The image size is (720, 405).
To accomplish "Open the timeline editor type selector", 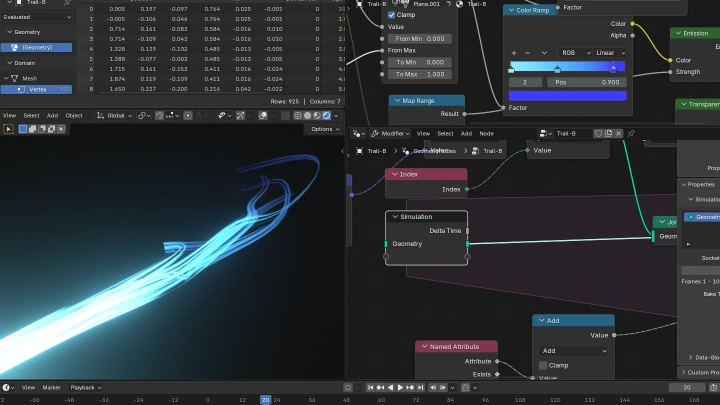I will (7, 388).
